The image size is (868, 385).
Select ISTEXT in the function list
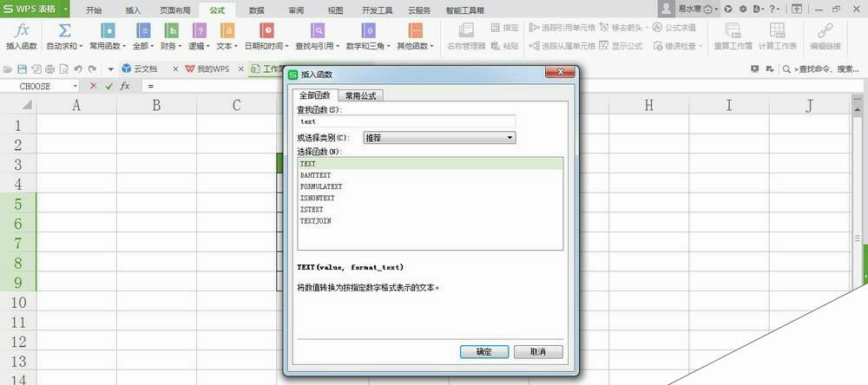click(x=431, y=210)
